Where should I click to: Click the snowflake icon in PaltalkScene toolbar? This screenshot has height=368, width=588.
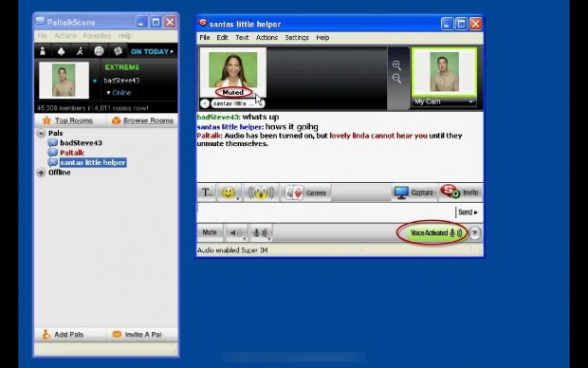(118, 51)
